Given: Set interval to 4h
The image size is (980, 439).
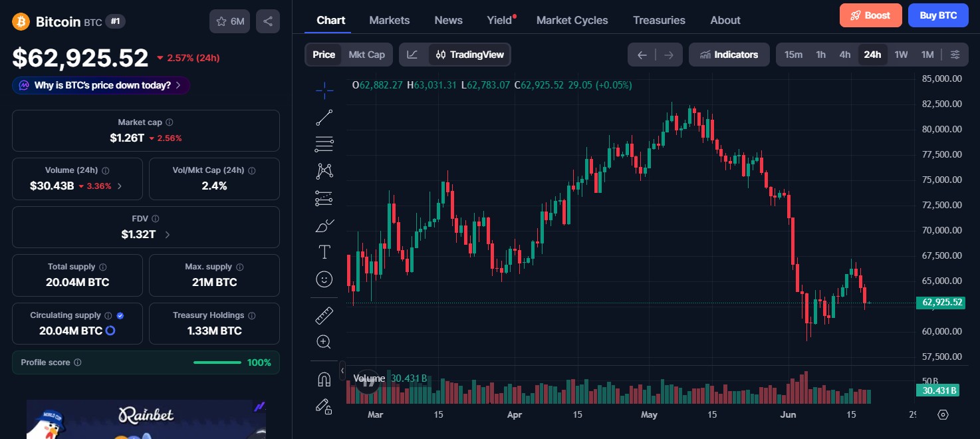Looking at the screenshot, I should point(845,55).
